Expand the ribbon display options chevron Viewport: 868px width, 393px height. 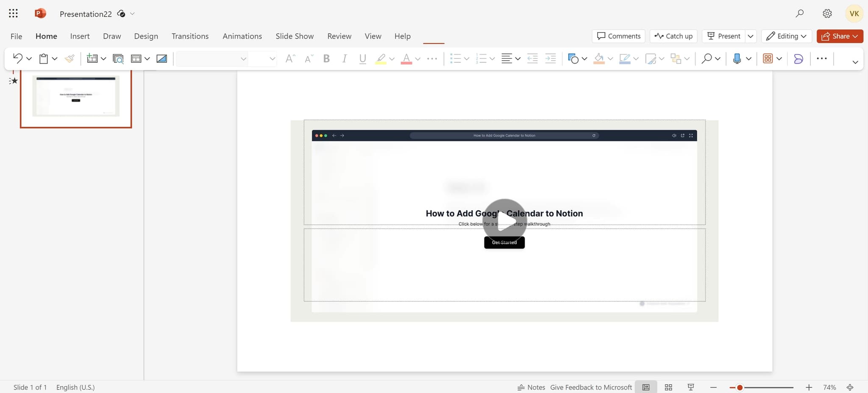pyautogui.click(x=855, y=62)
